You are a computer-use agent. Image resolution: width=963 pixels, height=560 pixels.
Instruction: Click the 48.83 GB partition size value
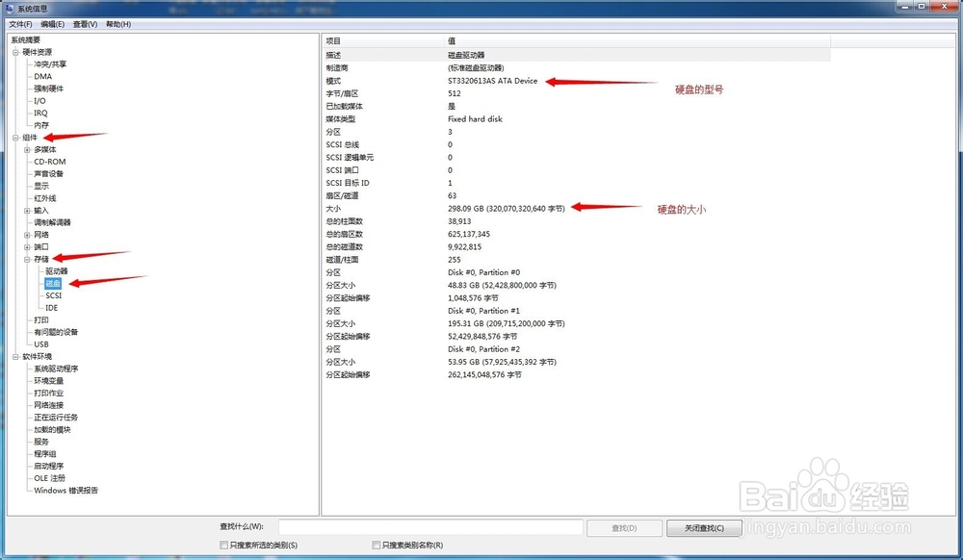[x=502, y=285]
